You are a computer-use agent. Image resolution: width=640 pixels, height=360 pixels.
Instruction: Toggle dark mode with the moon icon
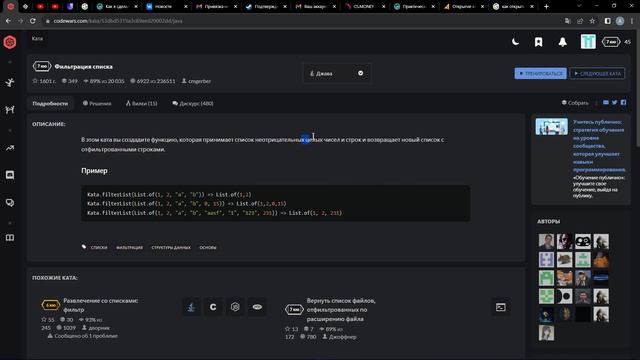click(x=516, y=42)
